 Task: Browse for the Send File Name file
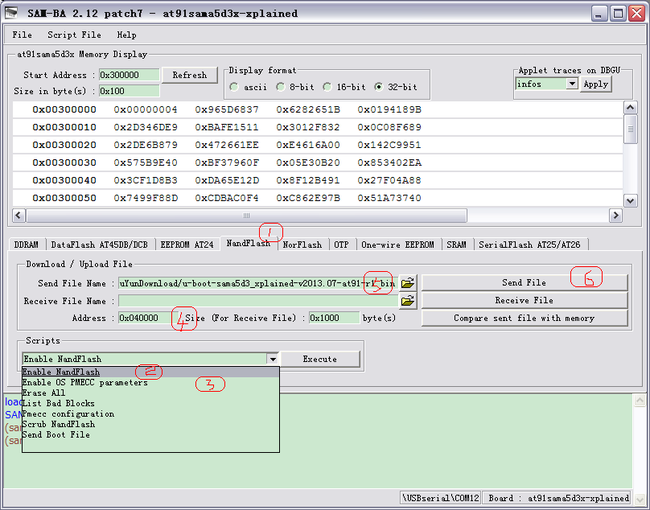pyautogui.click(x=407, y=283)
